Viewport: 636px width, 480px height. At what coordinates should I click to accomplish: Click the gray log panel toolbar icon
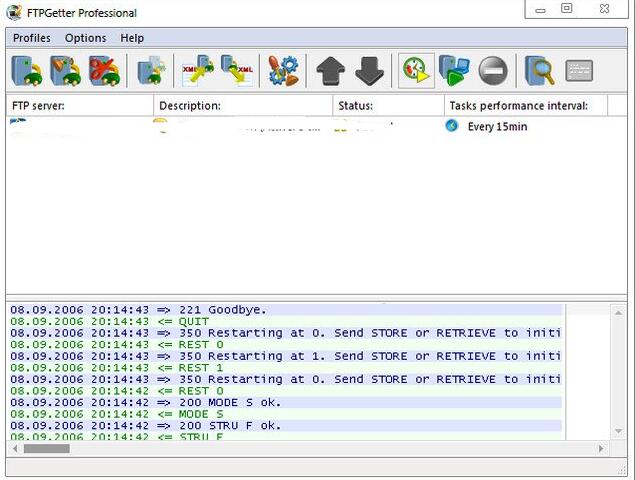(x=579, y=71)
